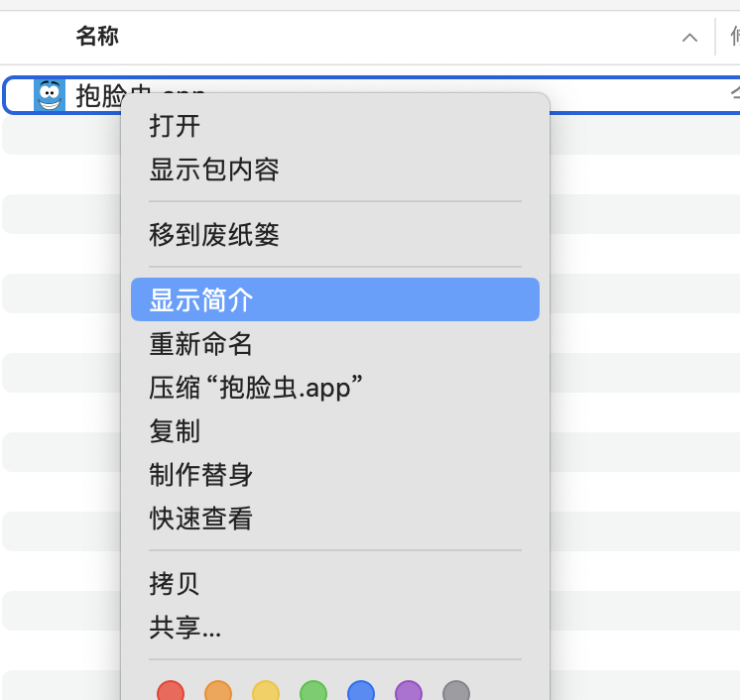Image resolution: width=740 pixels, height=700 pixels.
Task: Copy the file with 拷贝
Action: coord(175,584)
